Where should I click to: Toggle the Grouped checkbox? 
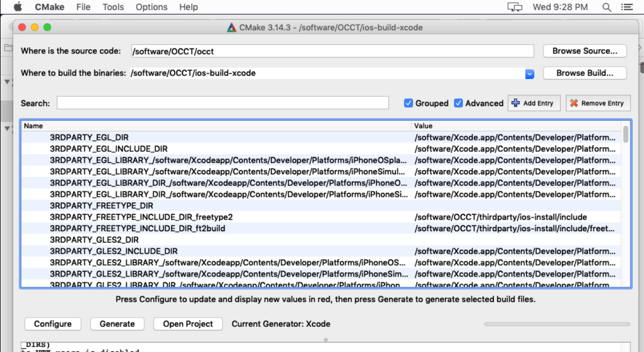point(409,103)
